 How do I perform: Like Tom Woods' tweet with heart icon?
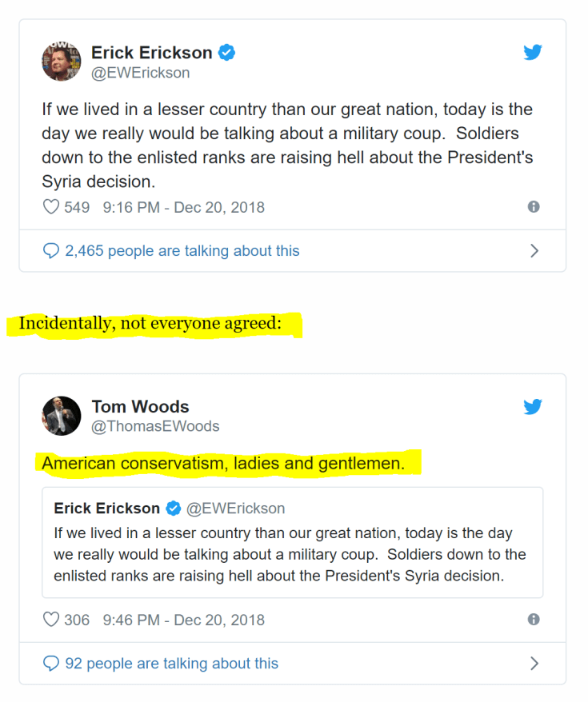tap(51, 620)
